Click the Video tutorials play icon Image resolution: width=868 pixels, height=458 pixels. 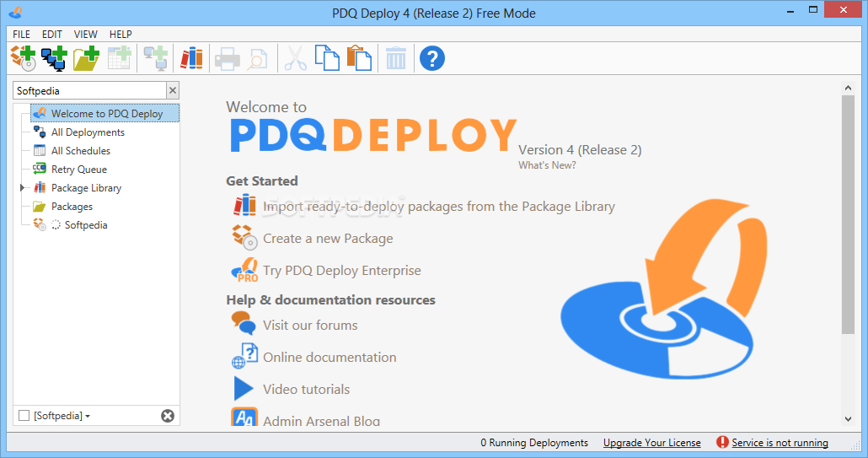pyautogui.click(x=244, y=388)
